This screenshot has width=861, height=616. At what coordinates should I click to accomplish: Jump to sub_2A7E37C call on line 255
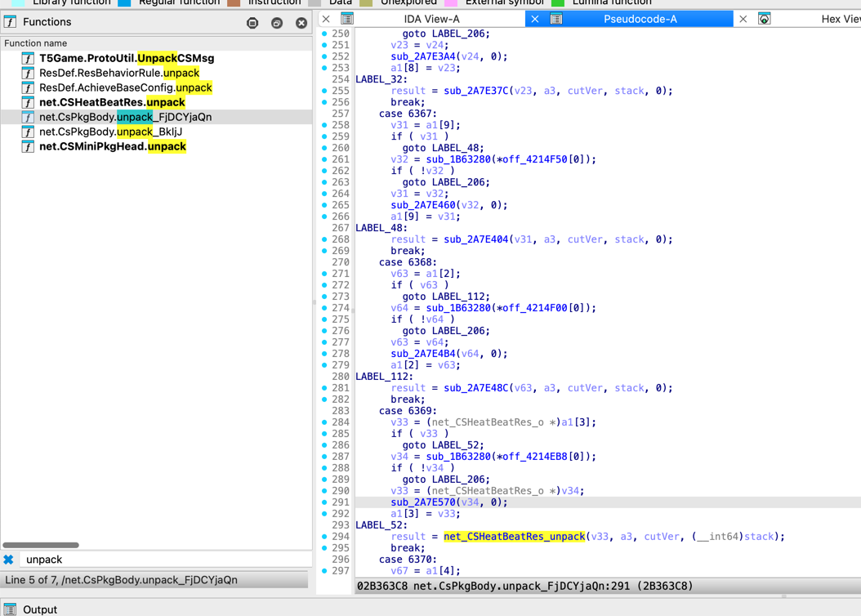[x=476, y=91]
